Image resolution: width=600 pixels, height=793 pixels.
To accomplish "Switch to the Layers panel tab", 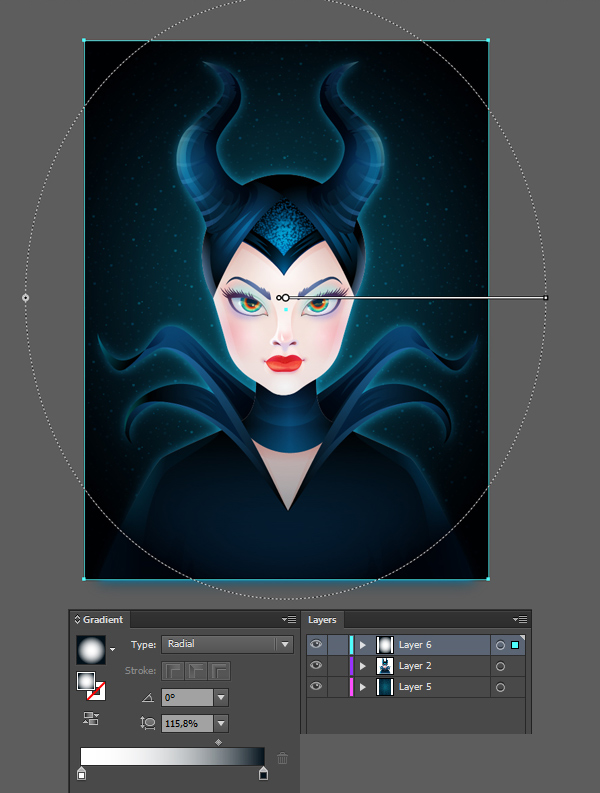I will (x=322, y=620).
